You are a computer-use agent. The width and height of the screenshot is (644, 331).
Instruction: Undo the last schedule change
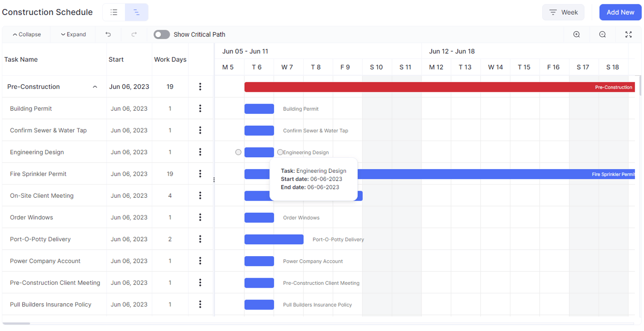coord(108,34)
